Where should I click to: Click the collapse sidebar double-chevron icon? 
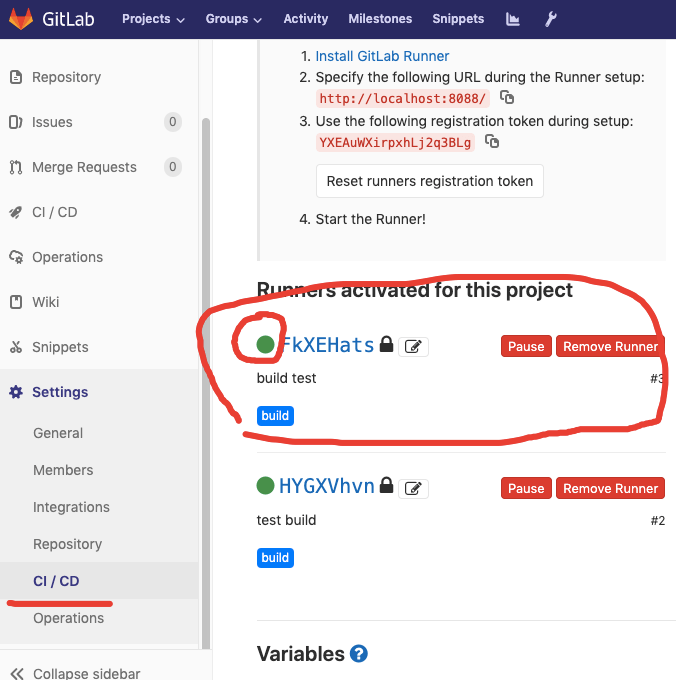click(17, 673)
